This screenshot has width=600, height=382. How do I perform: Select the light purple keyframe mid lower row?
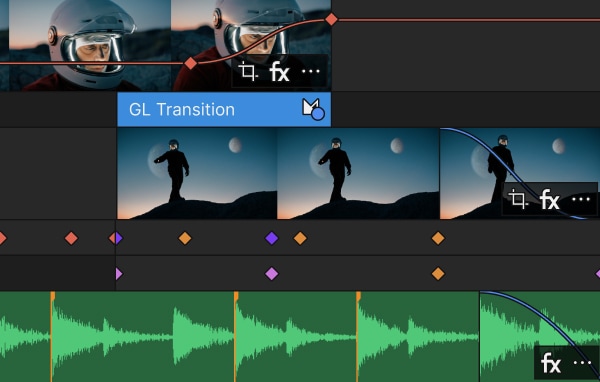(x=272, y=274)
